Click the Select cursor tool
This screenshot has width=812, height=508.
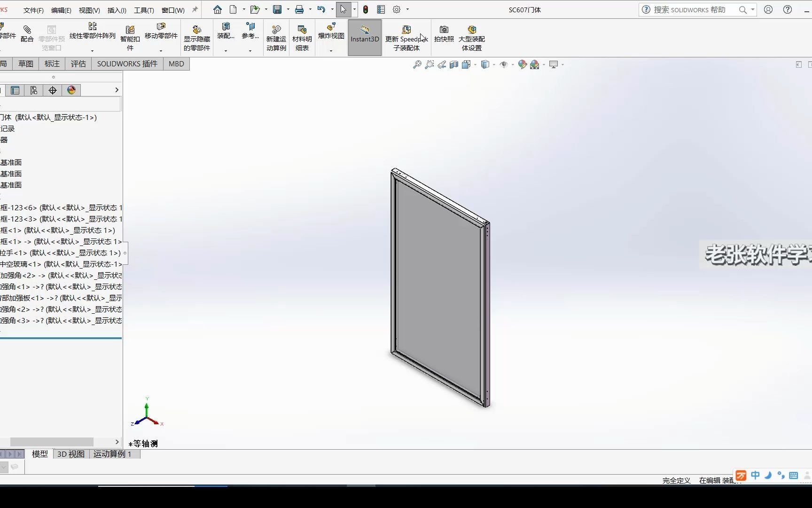344,9
